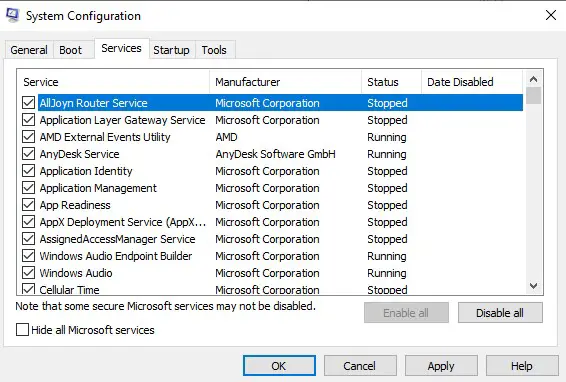
Task: Switch to the Startup tab
Action: 171,50
